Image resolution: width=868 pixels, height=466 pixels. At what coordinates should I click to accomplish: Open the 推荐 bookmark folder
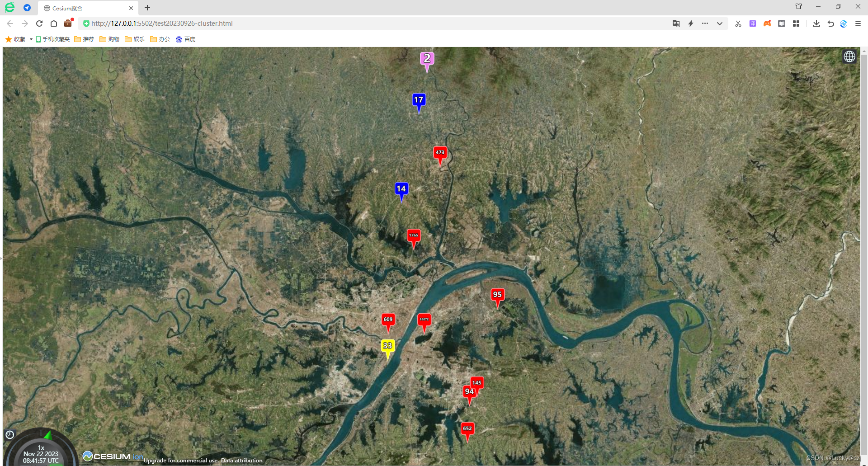(x=84, y=39)
